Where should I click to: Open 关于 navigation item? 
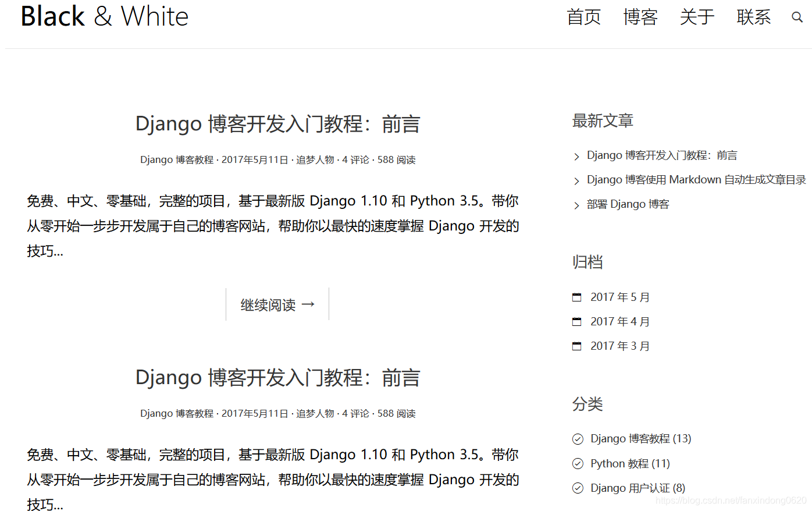tap(697, 17)
